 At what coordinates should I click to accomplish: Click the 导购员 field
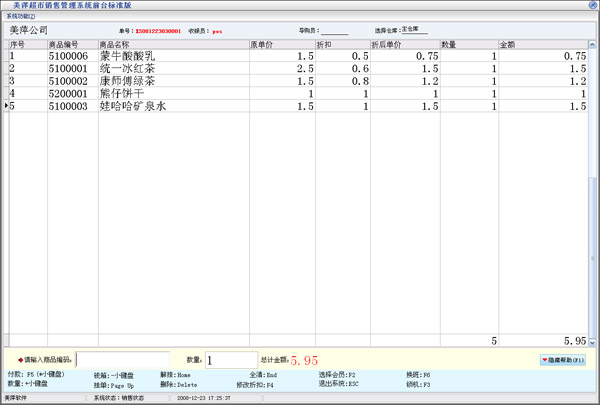pos(334,31)
